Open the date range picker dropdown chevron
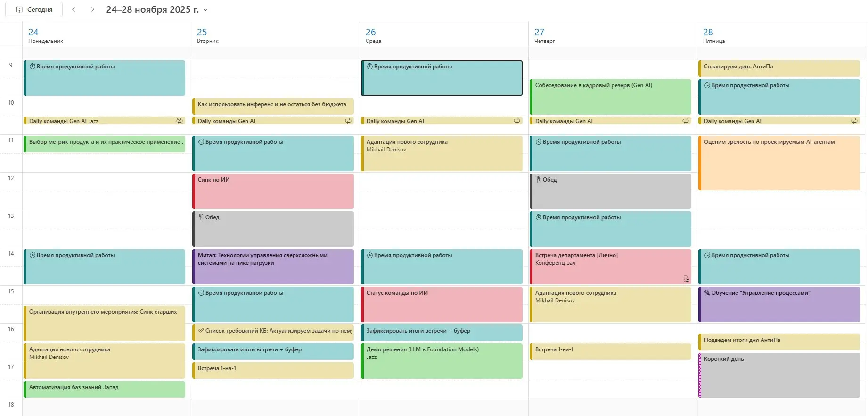Image resolution: width=868 pixels, height=416 pixels. pos(205,10)
